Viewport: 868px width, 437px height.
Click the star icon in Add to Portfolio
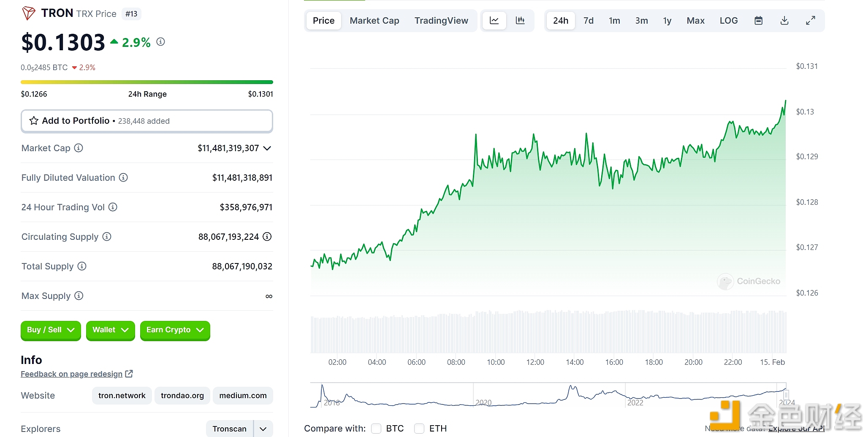tap(34, 121)
